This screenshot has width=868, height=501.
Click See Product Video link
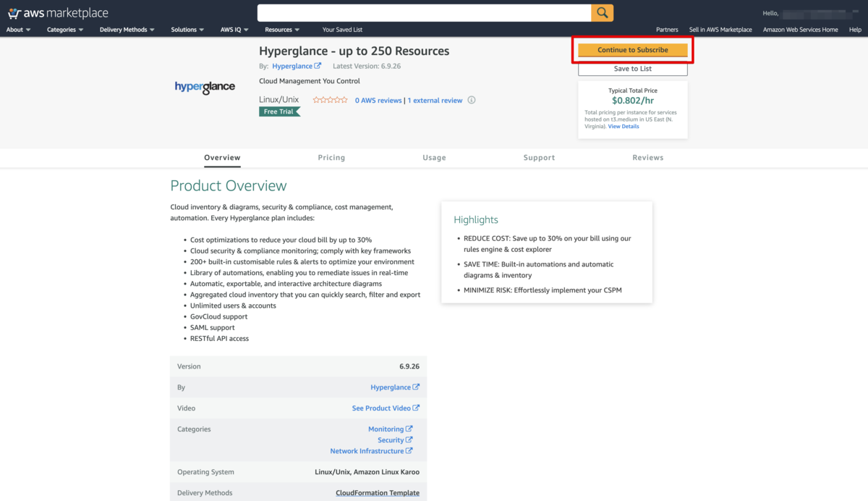click(386, 408)
